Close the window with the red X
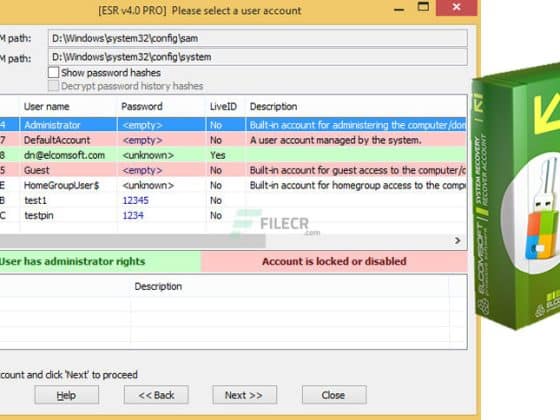 pos(456,7)
